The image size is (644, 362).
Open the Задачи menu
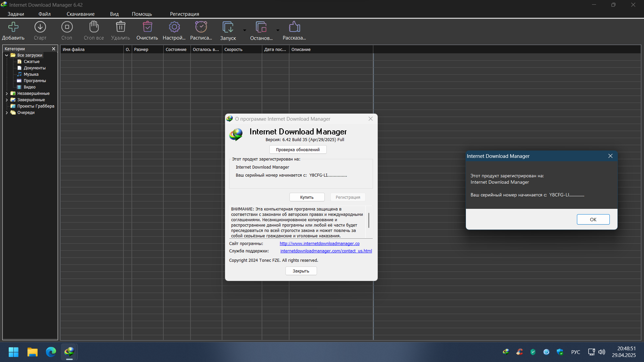16,14
